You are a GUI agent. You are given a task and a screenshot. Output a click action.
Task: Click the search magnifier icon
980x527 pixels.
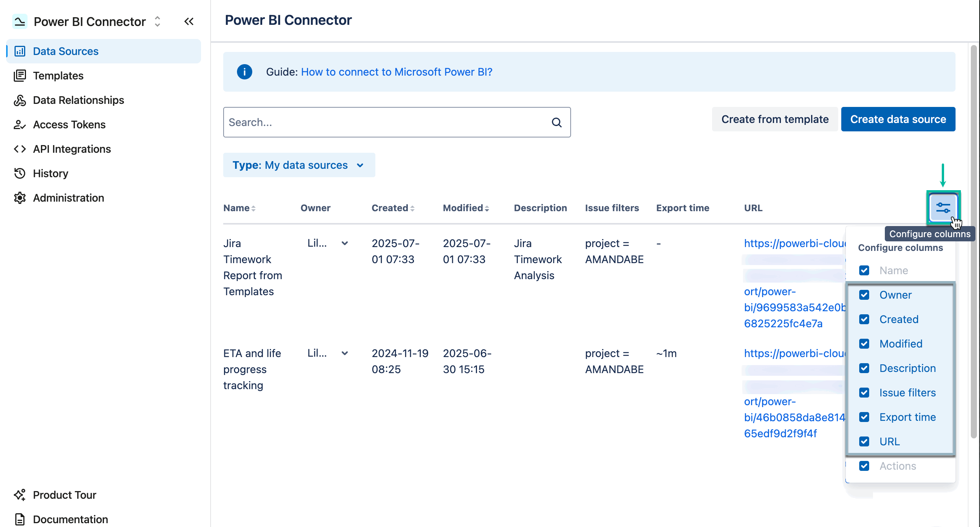pyautogui.click(x=557, y=122)
